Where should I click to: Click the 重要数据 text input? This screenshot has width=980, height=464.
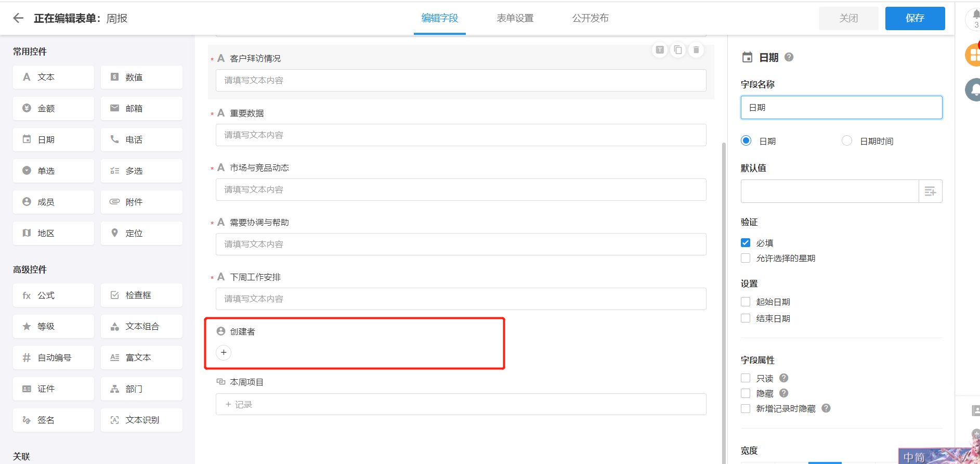click(461, 135)
